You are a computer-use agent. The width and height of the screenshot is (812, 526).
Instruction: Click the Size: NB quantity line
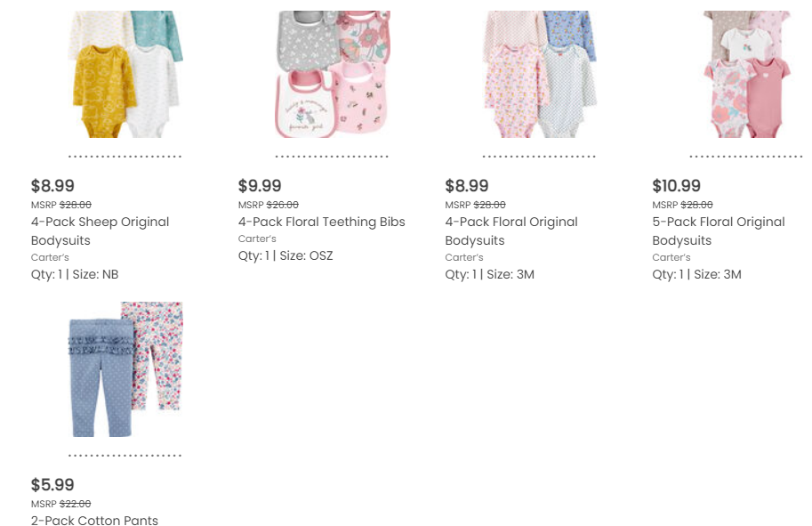[75, 274]
